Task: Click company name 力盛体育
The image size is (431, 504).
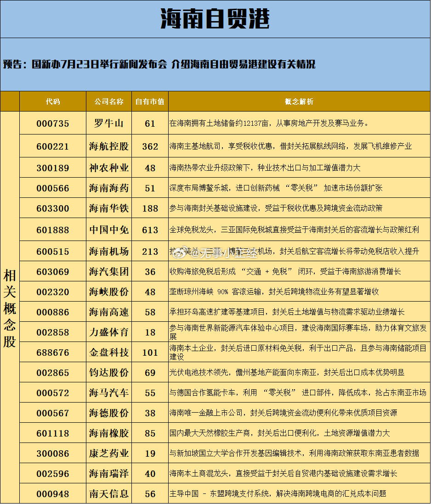Action: click(x=109, y=332)
